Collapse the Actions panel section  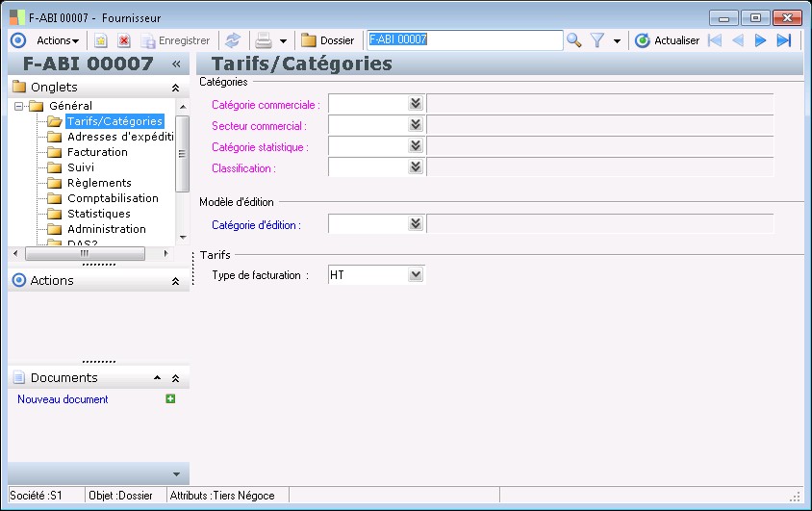pyautogui.click(x=175, y=281)
